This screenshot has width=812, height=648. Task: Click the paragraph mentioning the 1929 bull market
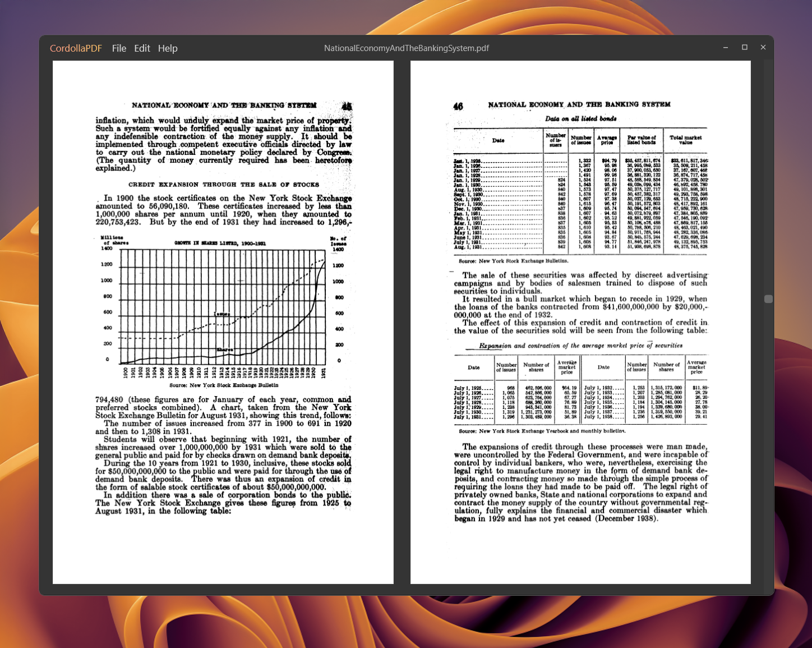point(580,306)
